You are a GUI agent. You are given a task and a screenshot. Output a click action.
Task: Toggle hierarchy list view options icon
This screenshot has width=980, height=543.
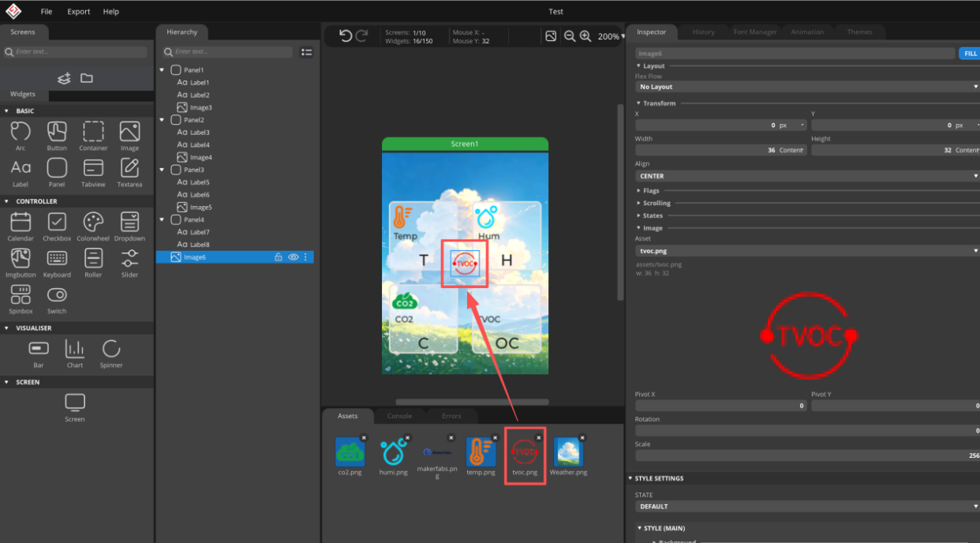click(x=307, y=52)
